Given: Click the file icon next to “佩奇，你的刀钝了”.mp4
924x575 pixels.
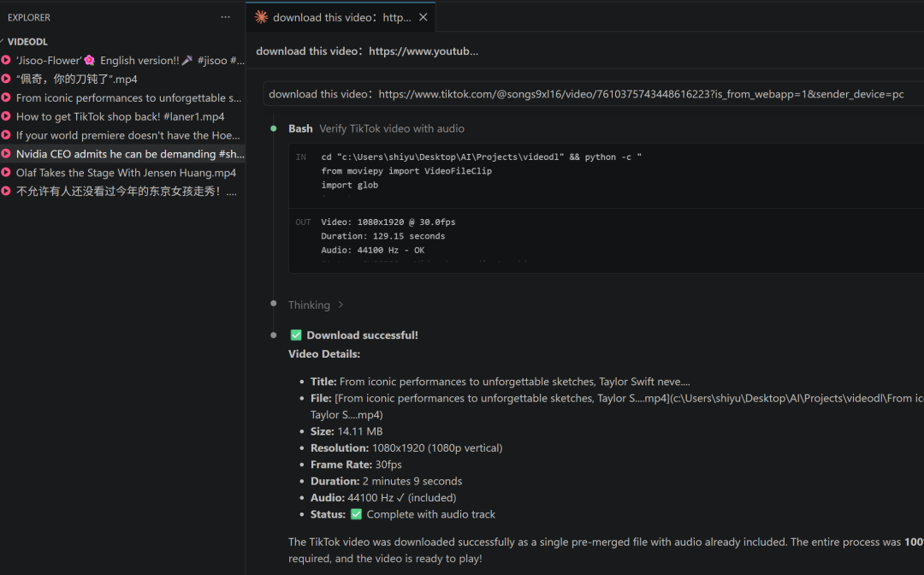Looking at the screenshot, I should (x=6, y=79).
